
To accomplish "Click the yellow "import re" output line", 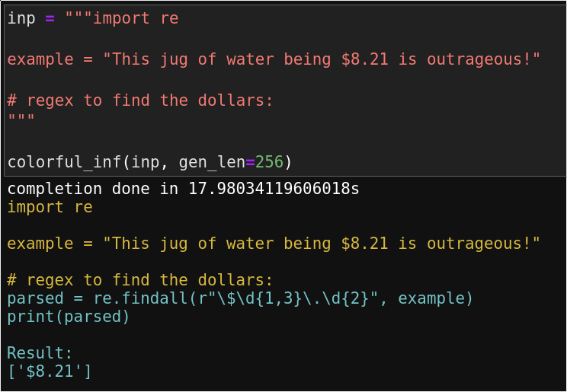I will click(x=50, y=207).
